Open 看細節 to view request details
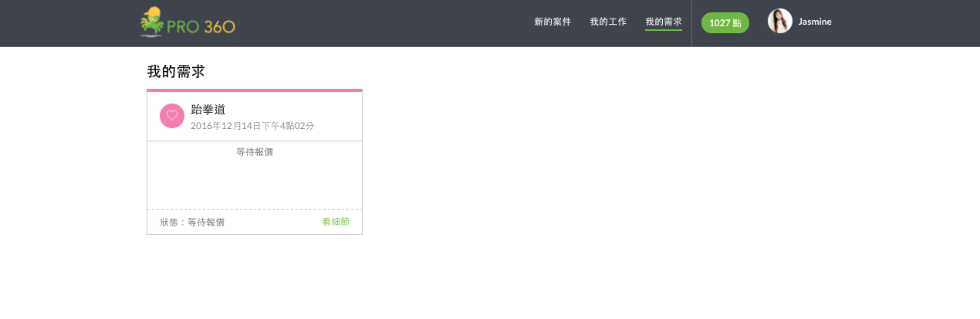Image resolution: width=980 pixels, height=319 pixels. coord(336,222)
